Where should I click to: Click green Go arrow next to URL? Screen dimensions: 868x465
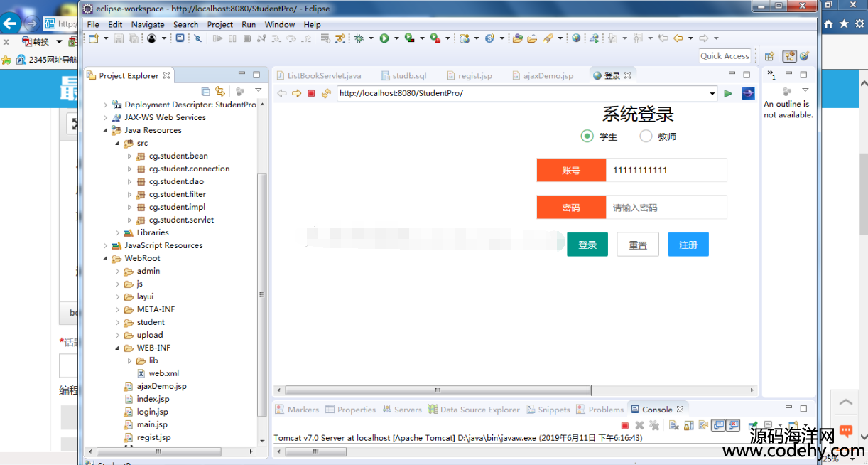tap(728, 93)
